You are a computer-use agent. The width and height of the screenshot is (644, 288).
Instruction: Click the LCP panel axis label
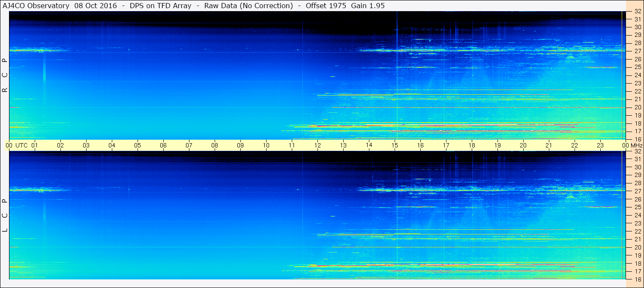click(5, 215)
